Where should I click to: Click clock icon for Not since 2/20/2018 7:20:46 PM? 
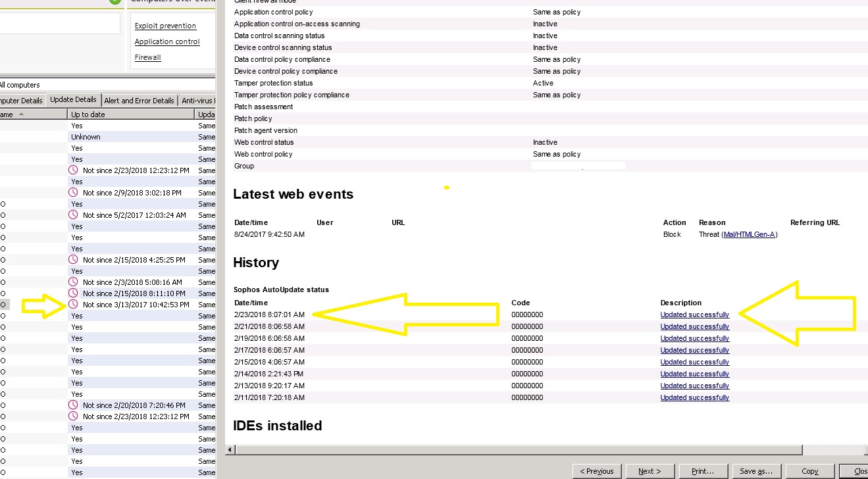pos(74,405)
